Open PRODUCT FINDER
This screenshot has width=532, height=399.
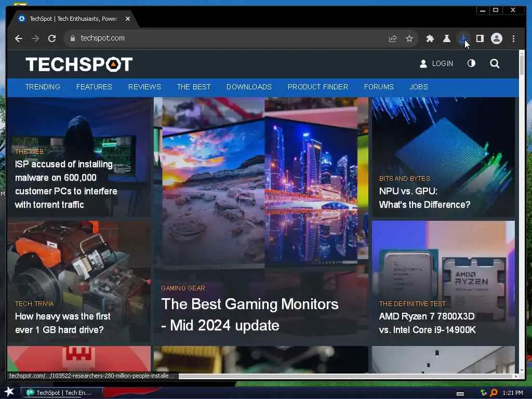pyautogui.click(x=318, y=87)
